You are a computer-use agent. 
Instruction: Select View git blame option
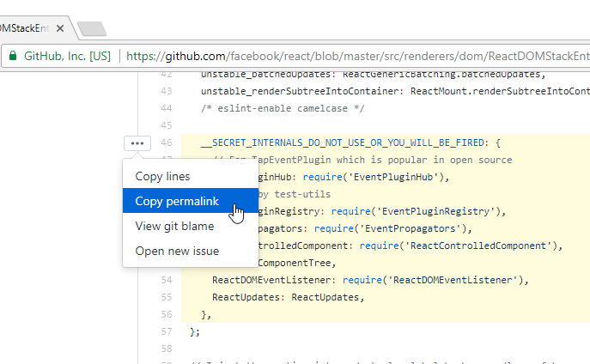pyautogui.click(x=191, y=226)
